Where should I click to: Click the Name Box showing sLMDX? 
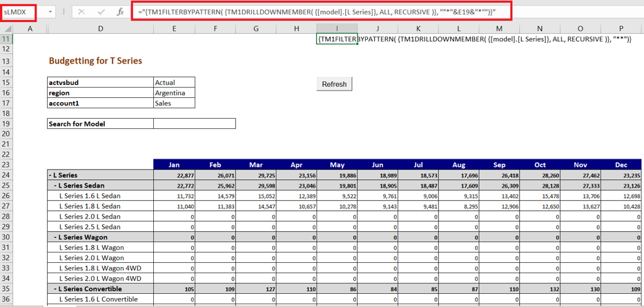19,12
